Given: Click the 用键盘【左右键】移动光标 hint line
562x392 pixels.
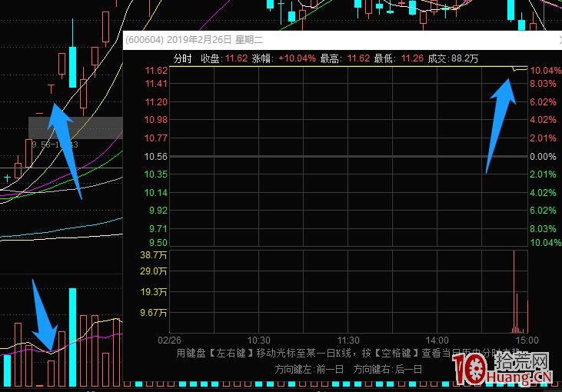Looking at the screenshot, I should point(349,354).
